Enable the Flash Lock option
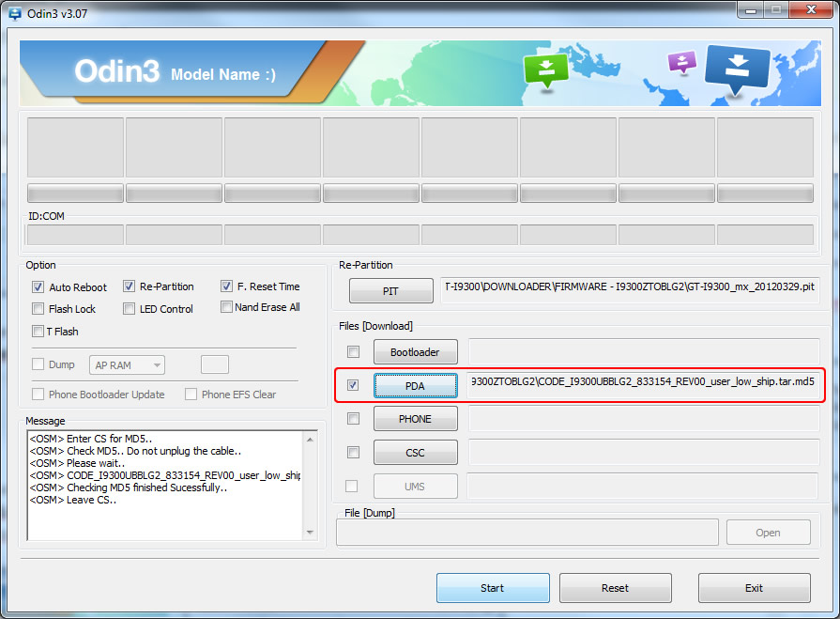The width and height of the screenshot is (840, 619). click(x=38, y=309)
